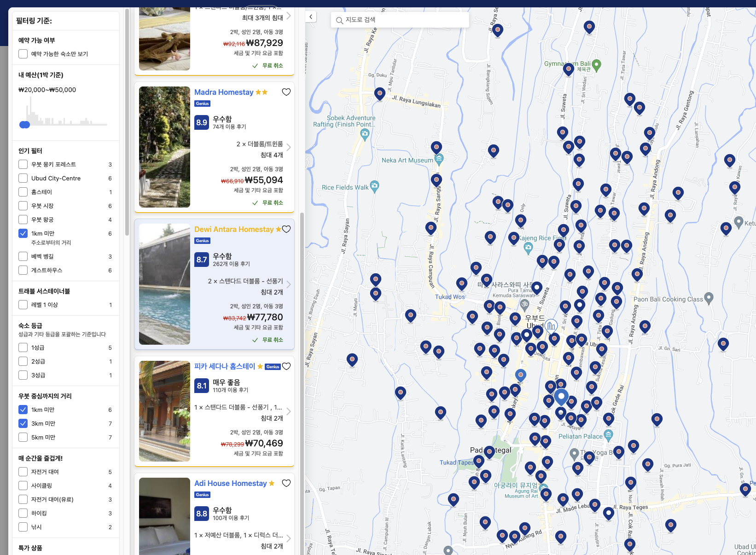Viewport: 756px width, 555px height.
Task: Open 피카 세다나 홈스테이 title link
Action: [225, 366]
